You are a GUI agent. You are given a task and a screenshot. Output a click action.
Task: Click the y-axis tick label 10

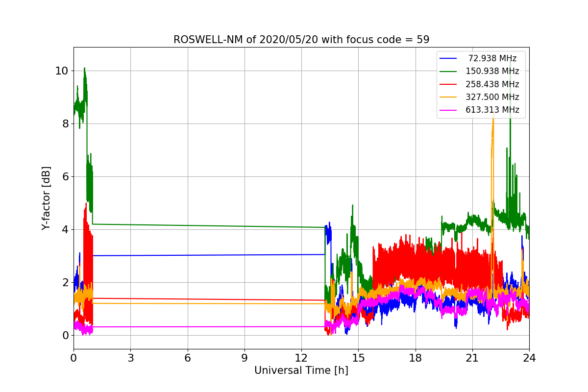(x=62, y=71)
